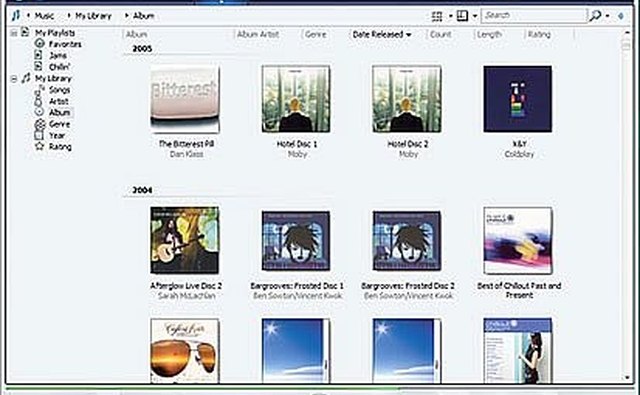This screenshot has height=395, width=640.
Task: Collapse the My Playlists tree node
Action: pyautogui.click(x=14, y=33)
